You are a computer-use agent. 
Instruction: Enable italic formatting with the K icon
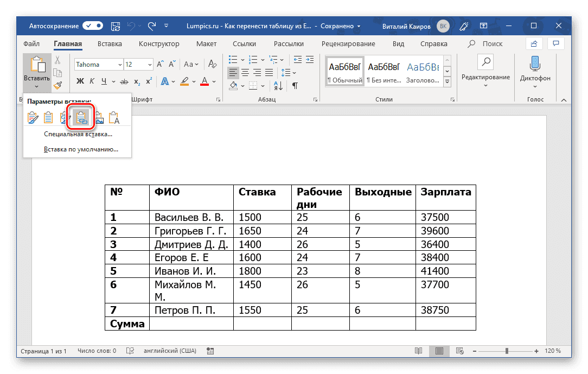click(93, 81)
